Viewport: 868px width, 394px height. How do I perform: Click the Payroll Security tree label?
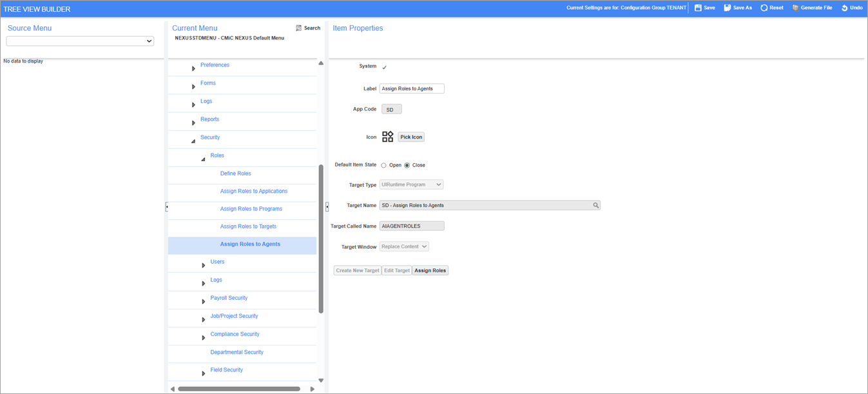229,298
